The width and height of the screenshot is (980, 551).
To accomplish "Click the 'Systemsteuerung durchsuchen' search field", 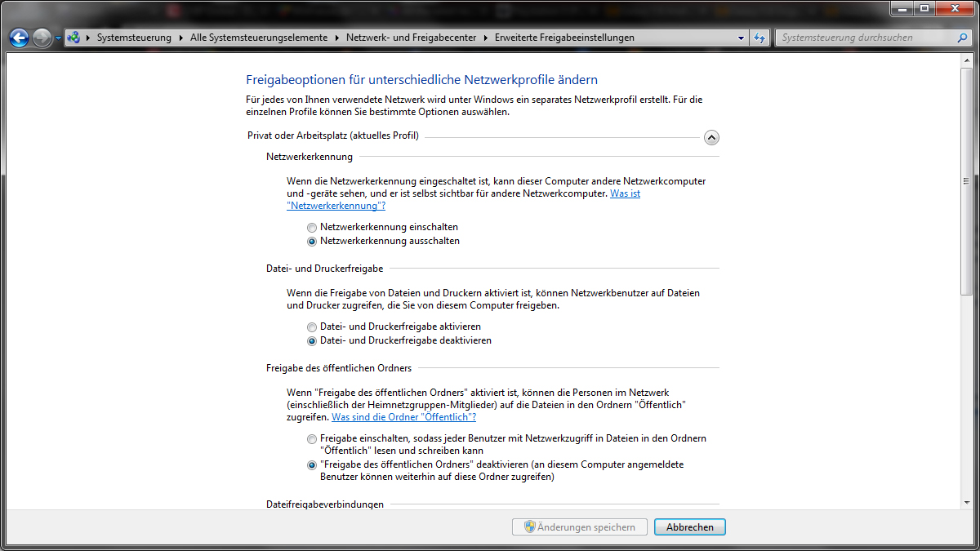I will 864,38.
